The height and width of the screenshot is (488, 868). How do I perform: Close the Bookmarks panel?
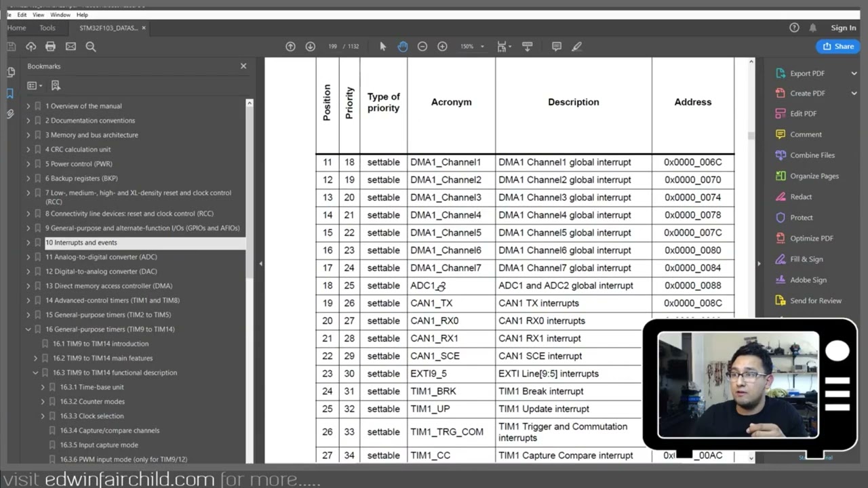(x=243, y=66)
